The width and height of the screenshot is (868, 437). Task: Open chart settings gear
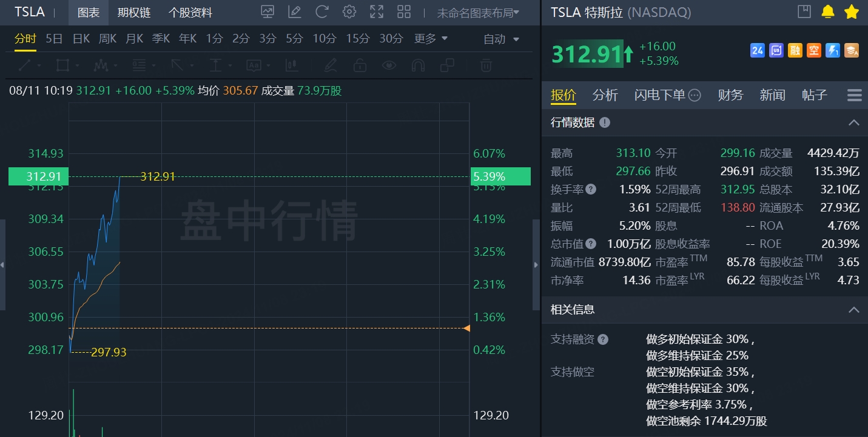tap(349, 12)
